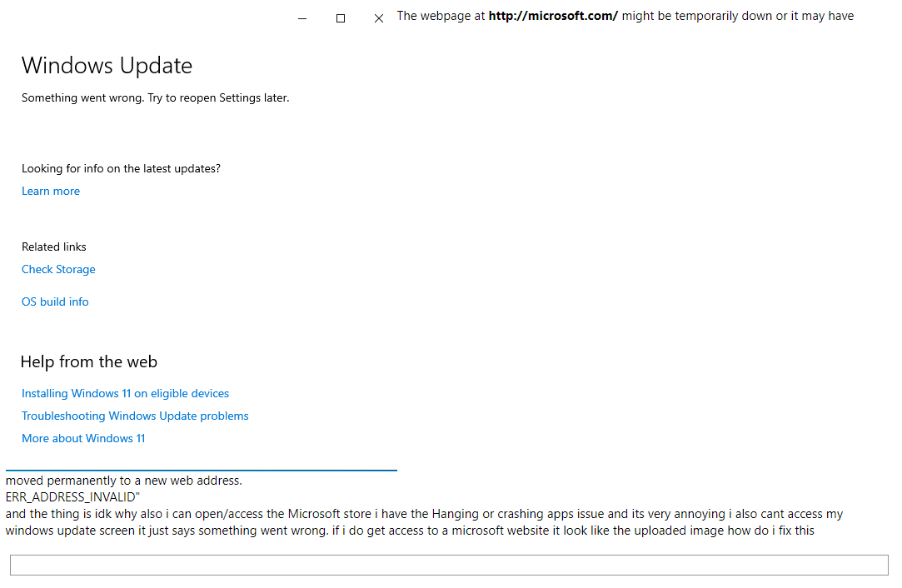Click the Windows Update page heading

click(x=107, y=66)
